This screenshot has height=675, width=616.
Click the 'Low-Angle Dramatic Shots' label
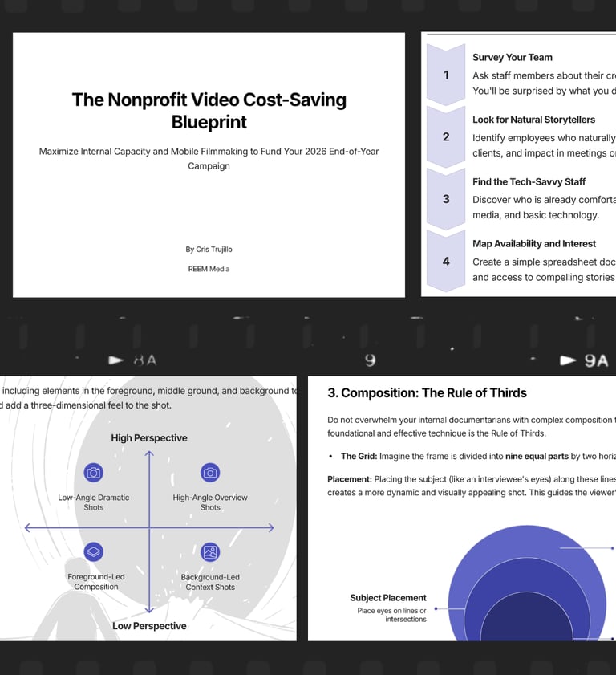[x=93, y=502]
